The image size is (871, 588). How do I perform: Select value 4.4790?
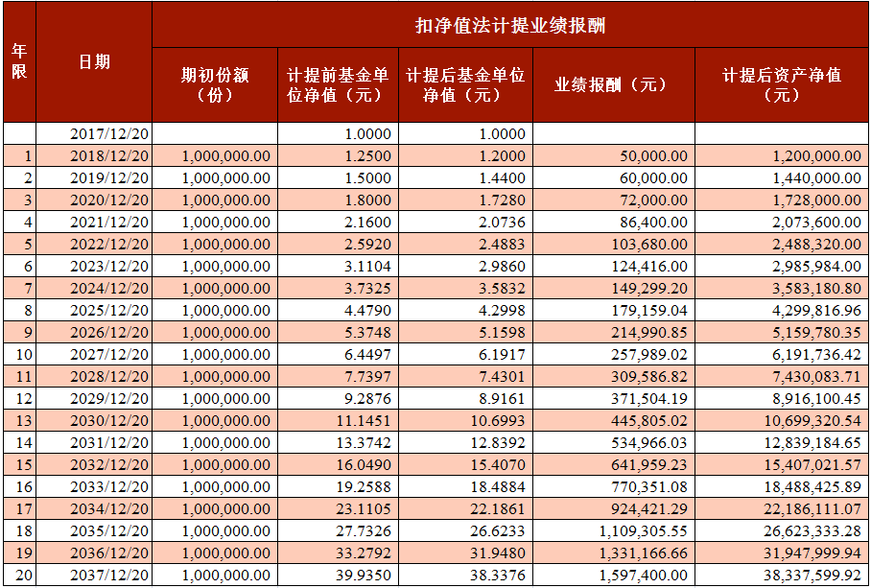pyautogui.click(x=338, y=311)
